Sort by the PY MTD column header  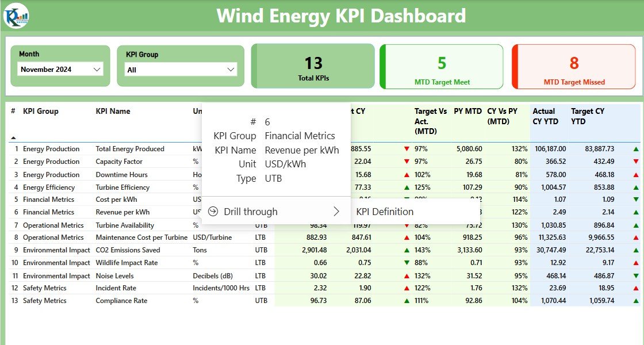(x=468, y=112)
